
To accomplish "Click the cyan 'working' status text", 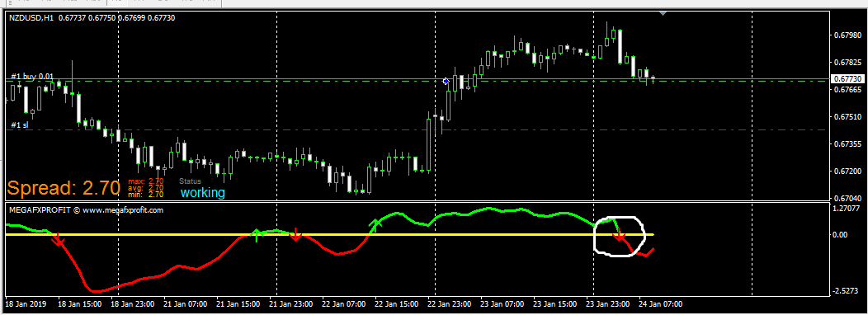I will [203, 193].
